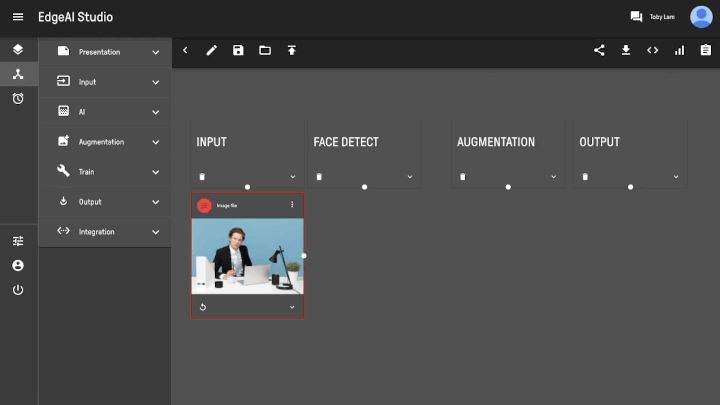
Task: Click the back arrow in toolbar
Action: tap(185, 50)
